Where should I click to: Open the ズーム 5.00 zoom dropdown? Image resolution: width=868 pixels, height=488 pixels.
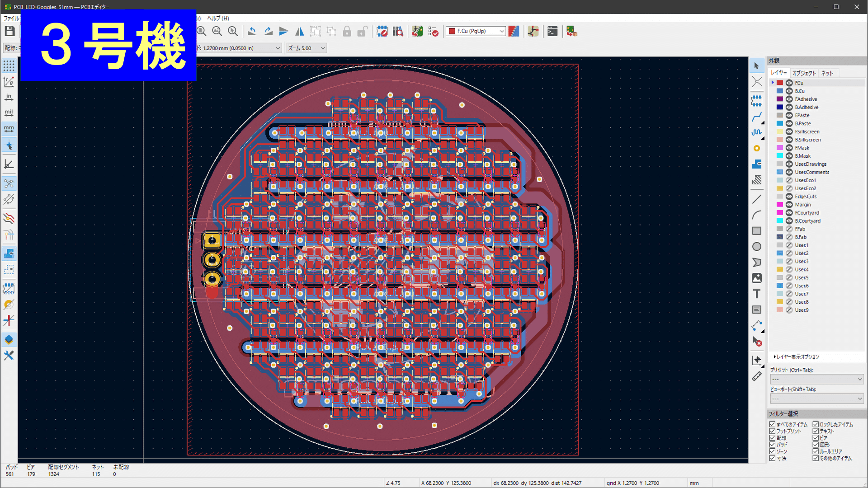pyautogui.click(x=307, y=48)
